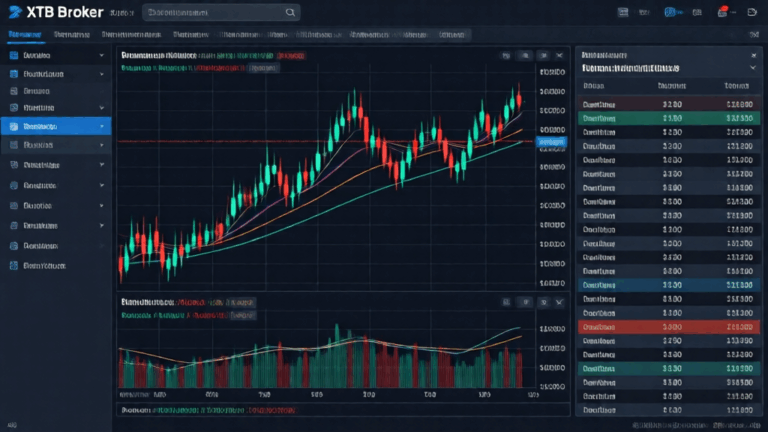Select the red highlighted row in the watchlist
768x432 pixels.
669,327
